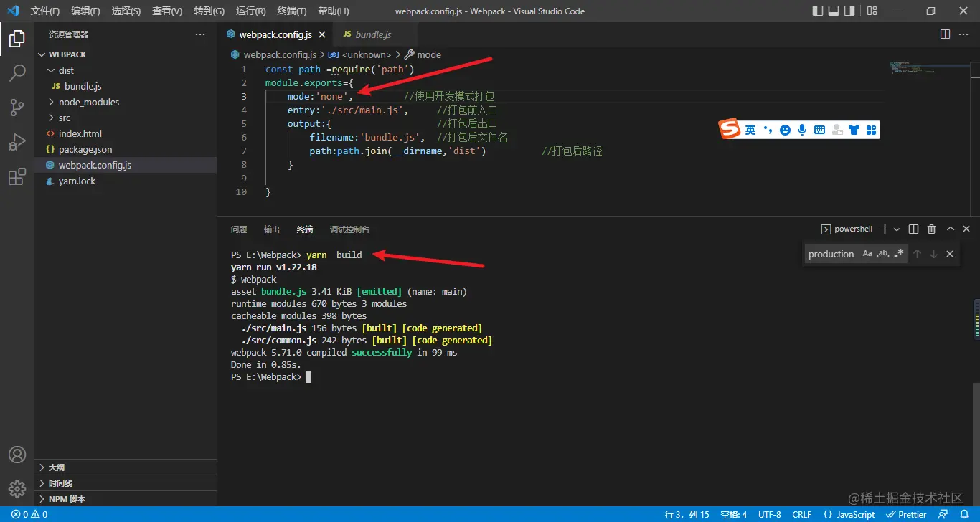Open the Accounts menu icon
The height and width of the screenshot is (522, 980).
[x=17, y=455]
